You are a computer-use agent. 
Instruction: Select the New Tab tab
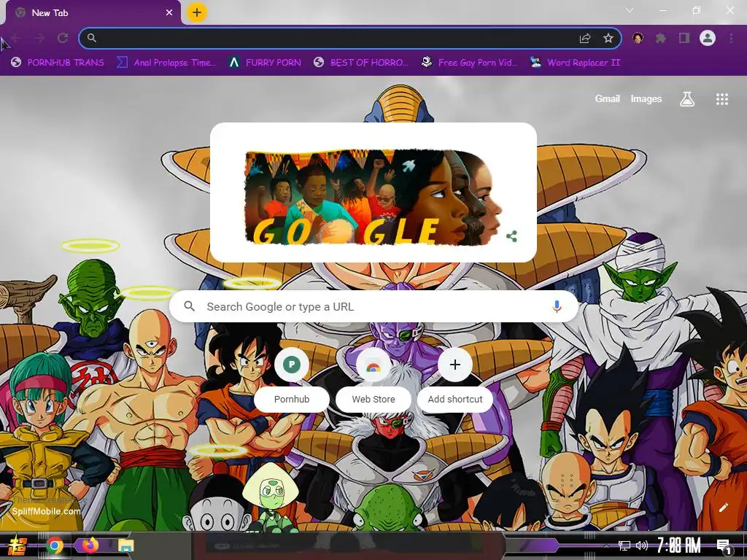click(x=93, y=13)
